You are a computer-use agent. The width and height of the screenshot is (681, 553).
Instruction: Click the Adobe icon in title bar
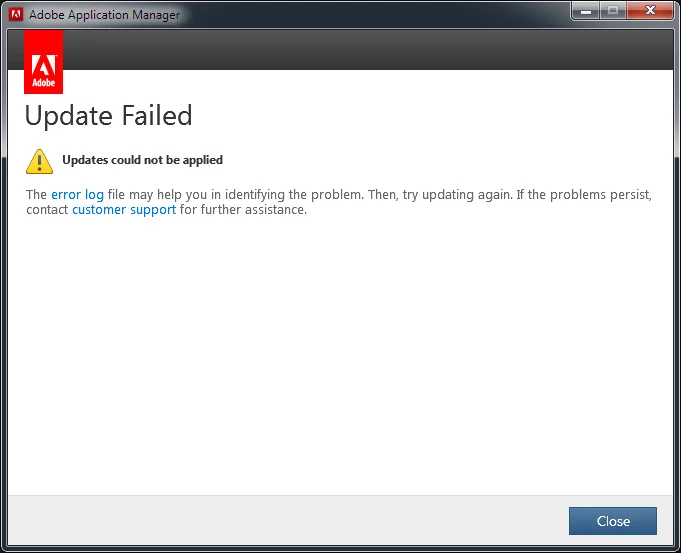point(16,14)
